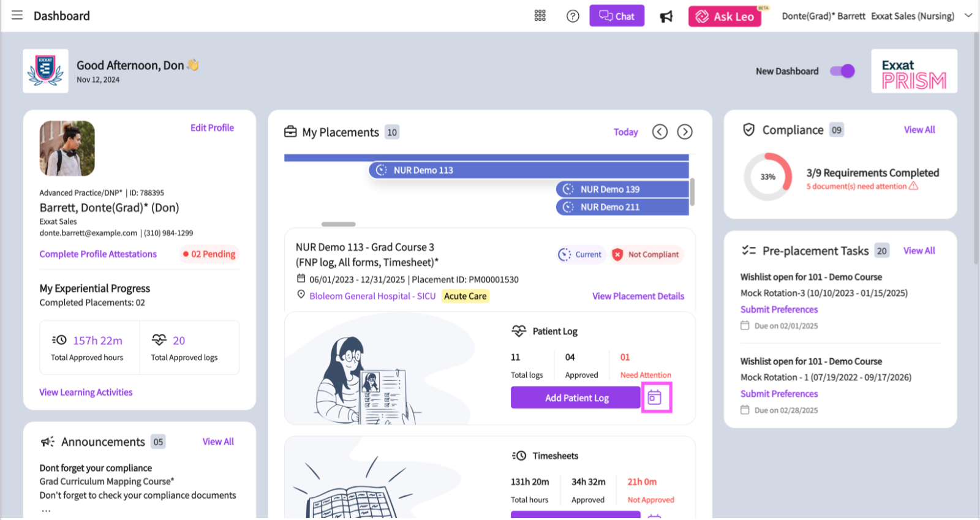View all Compliance requirements
The image size is (980, 520).
pyautogui.click(x=919, y=130)
